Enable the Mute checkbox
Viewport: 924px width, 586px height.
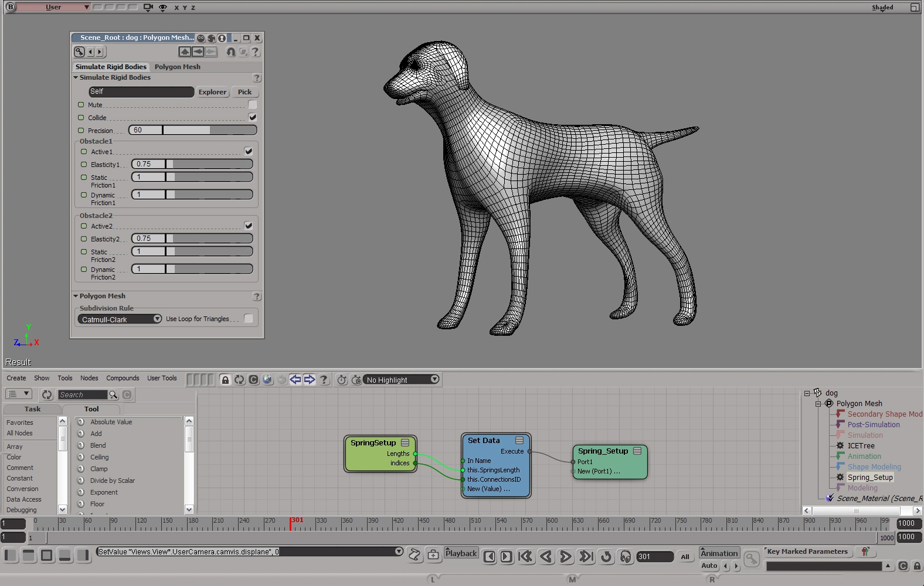pyautogui.click(x=253, y=104)
